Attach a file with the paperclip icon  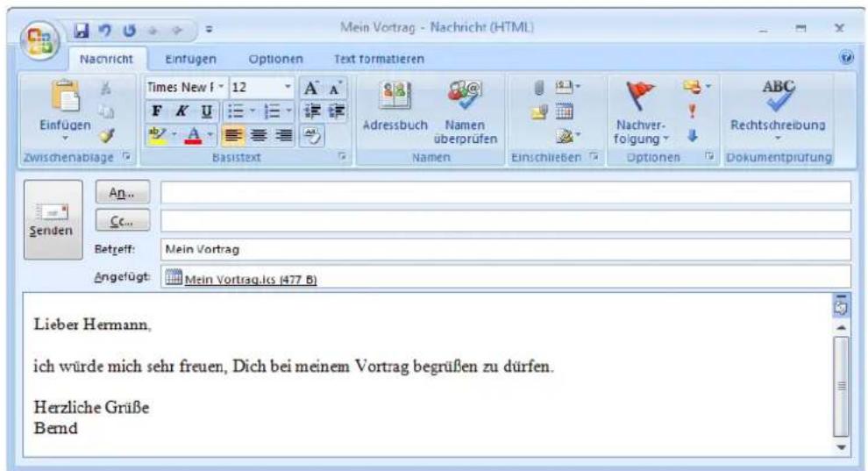pos(538,87)
